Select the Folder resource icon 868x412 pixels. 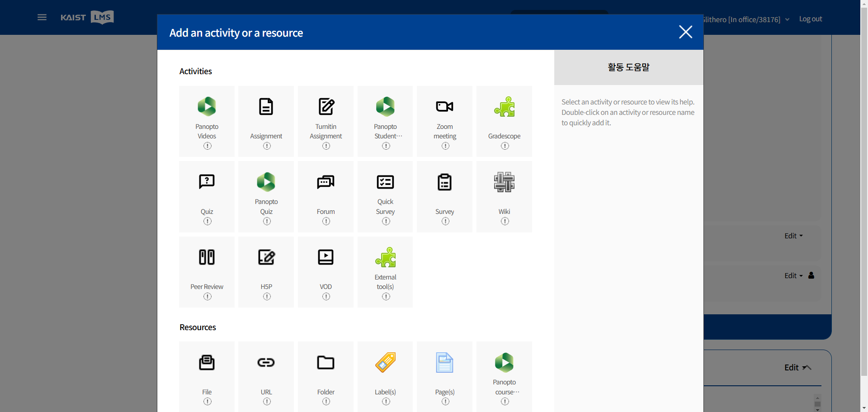click(x=326, y=362)
